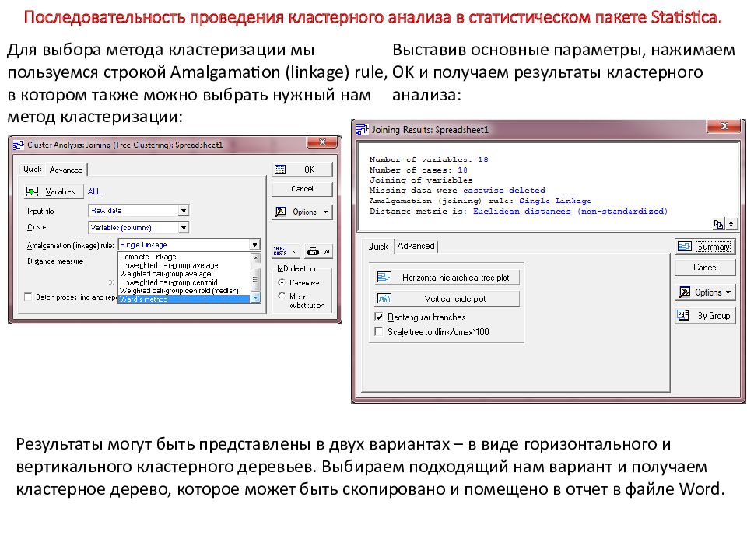Switch to Advanced tab in Joining Results

[x=416, y=247]
